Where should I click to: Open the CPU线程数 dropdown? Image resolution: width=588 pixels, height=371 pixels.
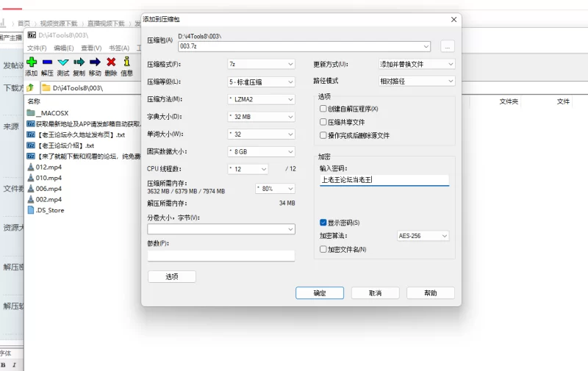pyautogui.click(x=248, y=169)
